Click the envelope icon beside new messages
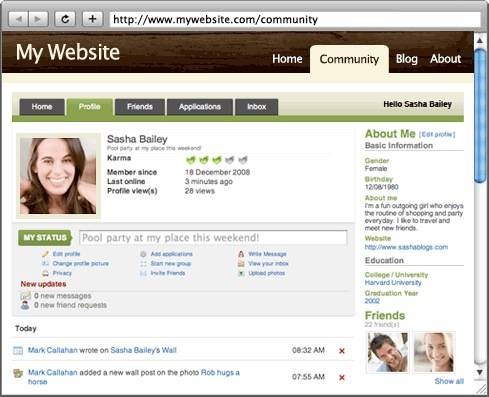 (25, 296)
